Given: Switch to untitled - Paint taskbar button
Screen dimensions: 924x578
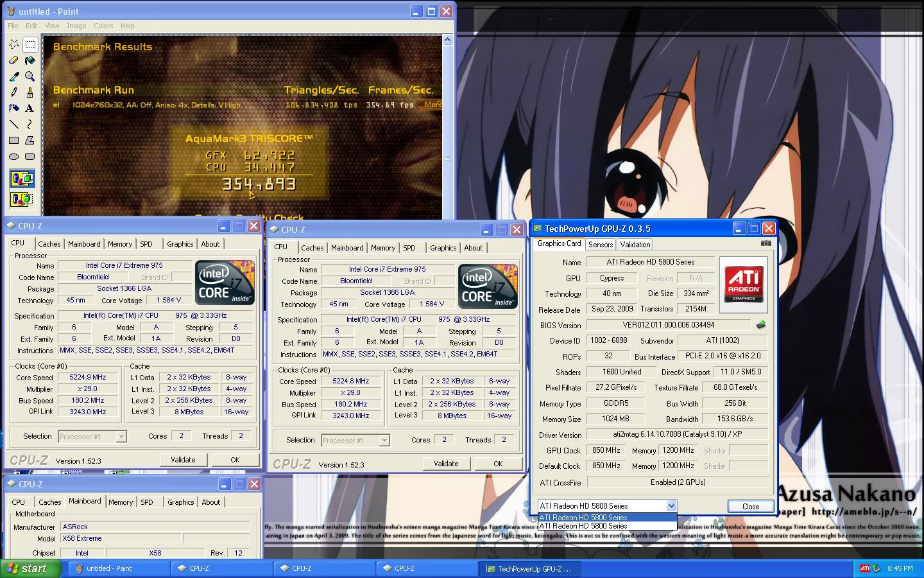Looking at the screenshot, I should pyautogui.click(x=119, y=568).
